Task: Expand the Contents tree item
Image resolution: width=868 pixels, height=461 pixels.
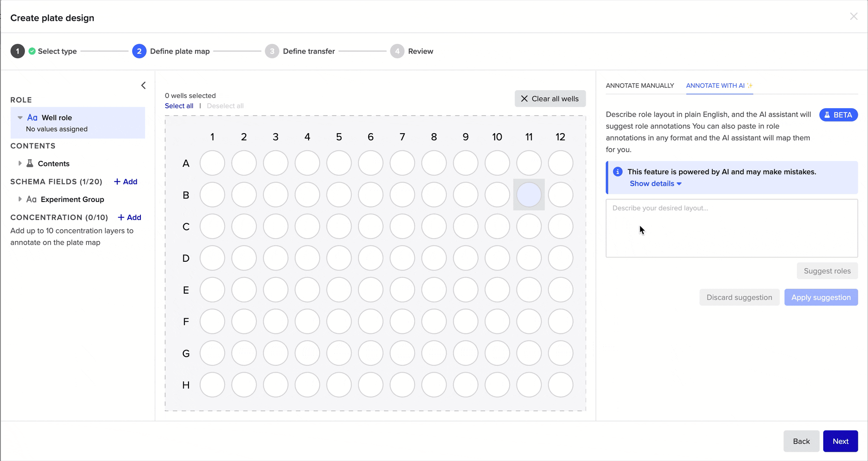Action: tap(20, 163)
